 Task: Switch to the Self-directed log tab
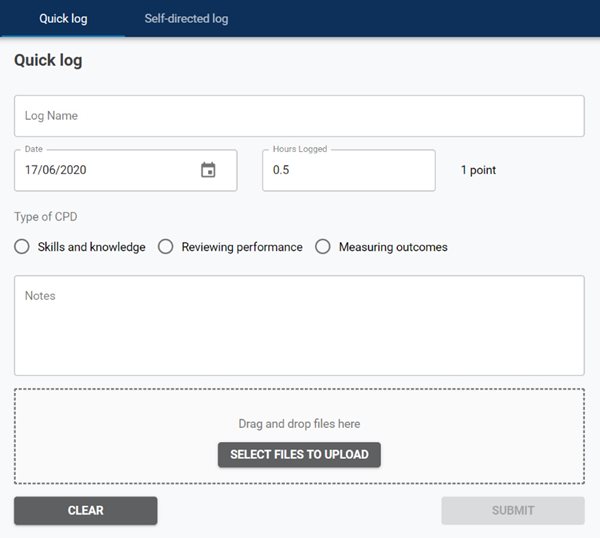(x=186, y=19)
